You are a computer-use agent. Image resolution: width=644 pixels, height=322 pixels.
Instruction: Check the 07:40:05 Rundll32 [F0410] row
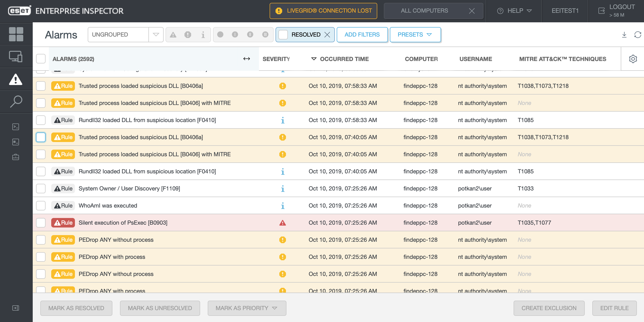pos(41,171)
